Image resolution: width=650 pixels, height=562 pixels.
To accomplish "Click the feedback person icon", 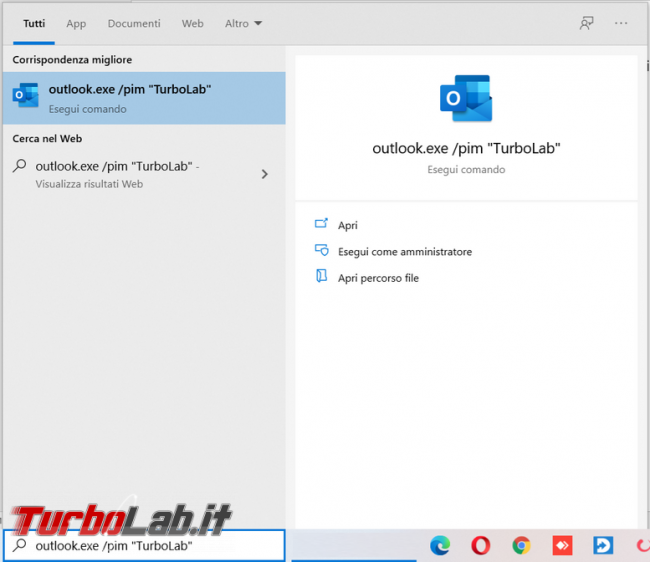I will click(587, 23).
